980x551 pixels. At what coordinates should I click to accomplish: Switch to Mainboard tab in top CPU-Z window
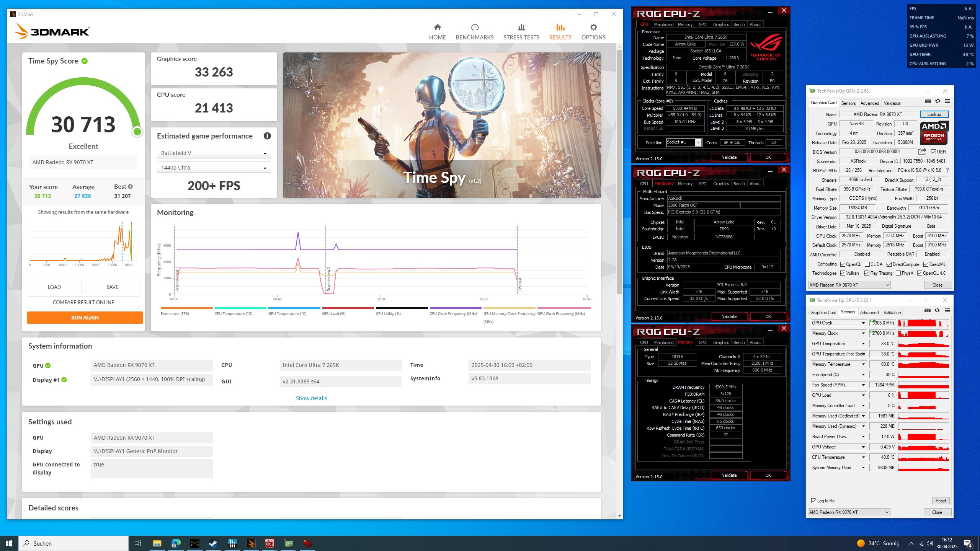664,24
